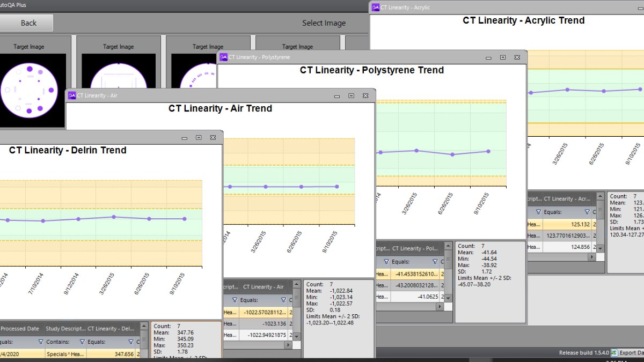Select the 347.656 cell in the Delrin grid
Viewport: 644px width, 362px height.
[x=111, y=354]
